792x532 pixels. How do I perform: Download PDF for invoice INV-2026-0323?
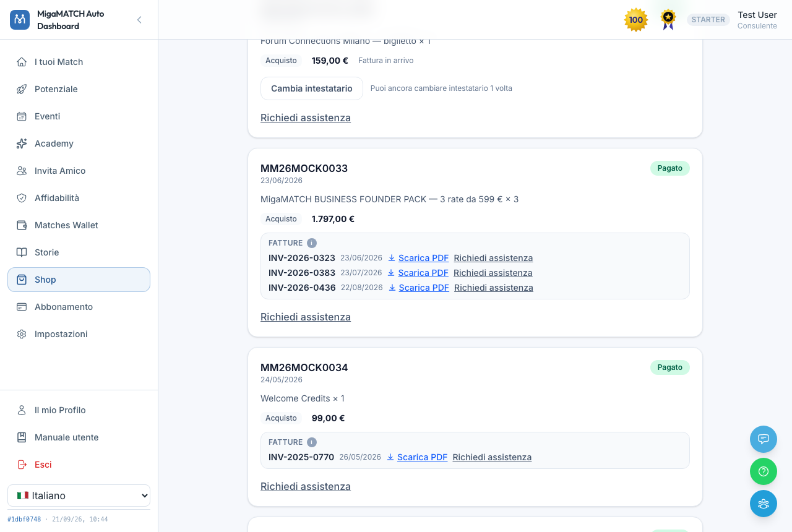[418, 258]
